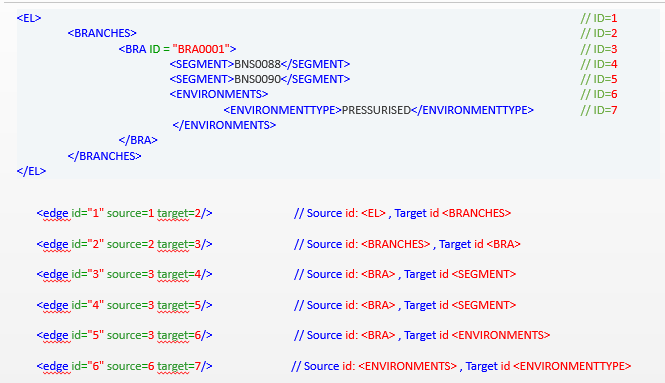Click the comment // ID=1
The height and width of the screenshot is (383, 665).
pyautogui.click(x=599, y=18)
